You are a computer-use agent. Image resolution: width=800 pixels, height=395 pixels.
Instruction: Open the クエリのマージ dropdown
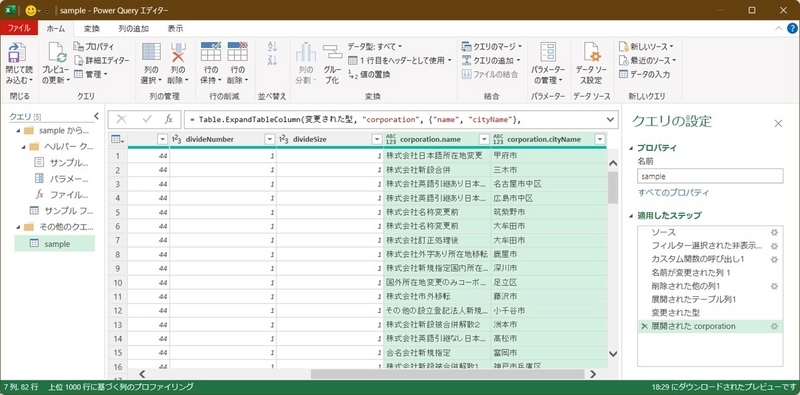pyautogui.click(x=491, y=46)
